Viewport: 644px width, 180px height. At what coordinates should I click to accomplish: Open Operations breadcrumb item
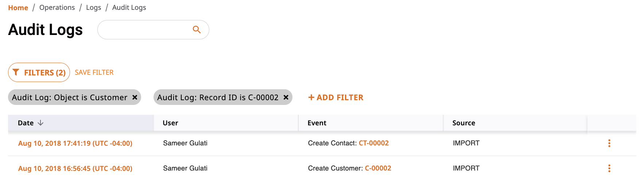[57, 7]
